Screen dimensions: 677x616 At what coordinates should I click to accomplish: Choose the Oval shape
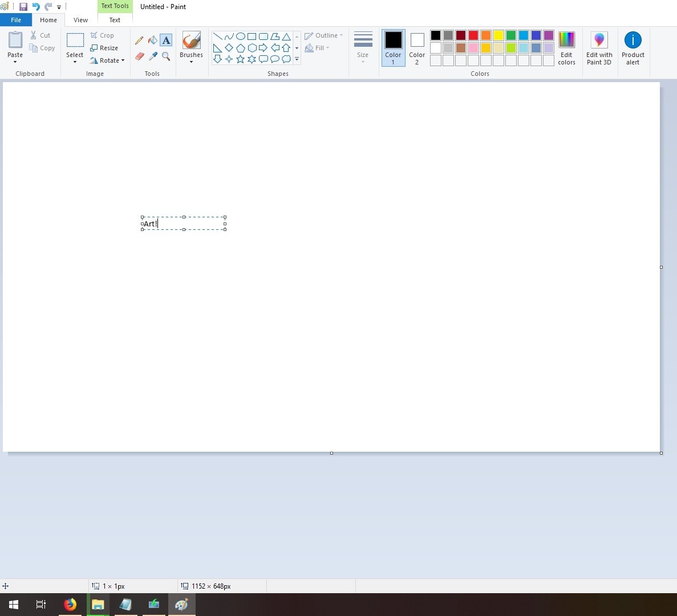(x=241, y=37)
